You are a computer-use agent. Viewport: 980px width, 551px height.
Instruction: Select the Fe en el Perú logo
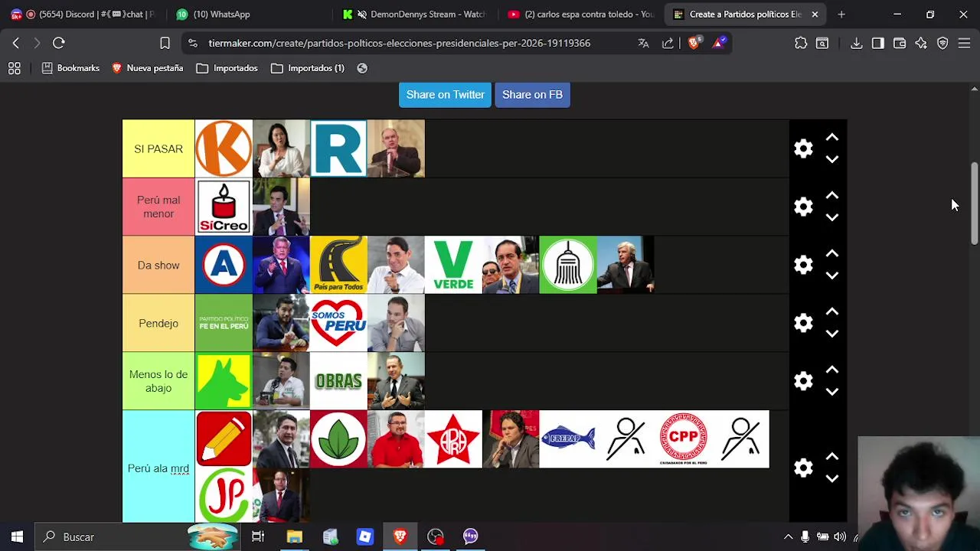pyautogui.click(x=224, y=323)
